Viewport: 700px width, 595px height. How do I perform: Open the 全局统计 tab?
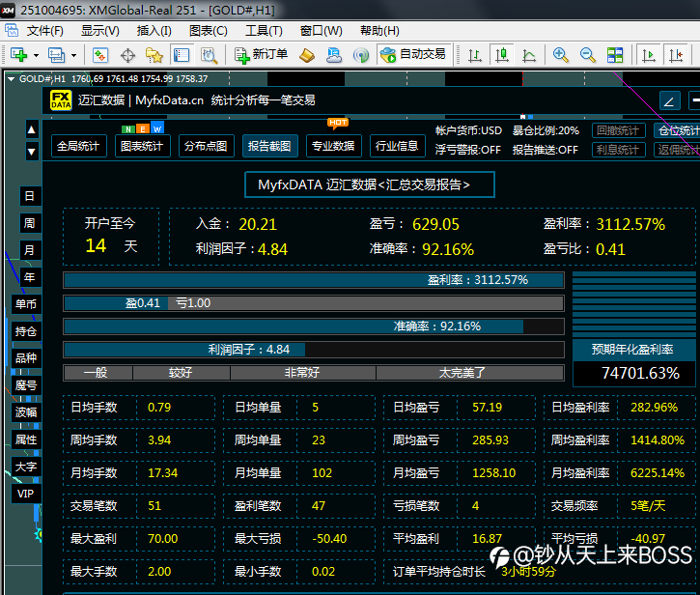click(78, 146)
